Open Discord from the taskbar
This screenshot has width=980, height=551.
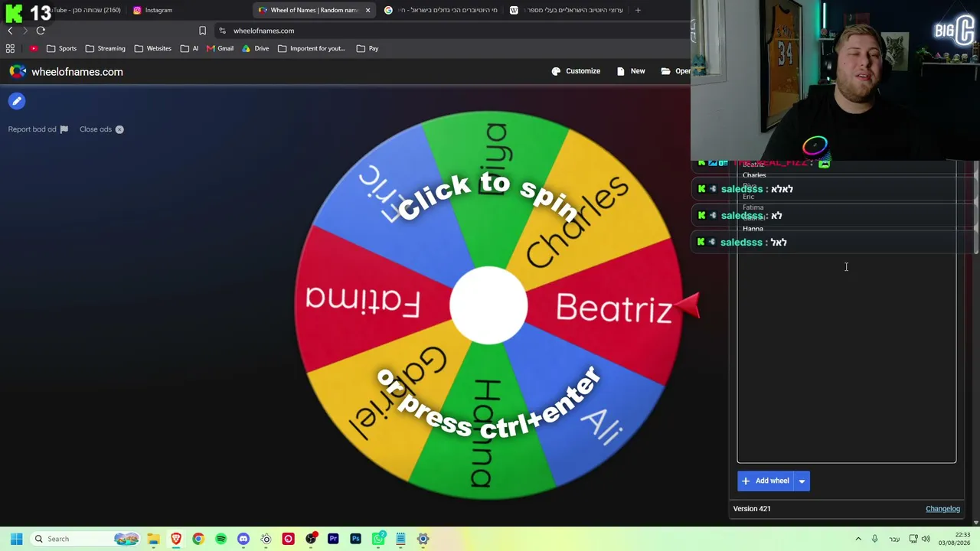tap(243, 539)
